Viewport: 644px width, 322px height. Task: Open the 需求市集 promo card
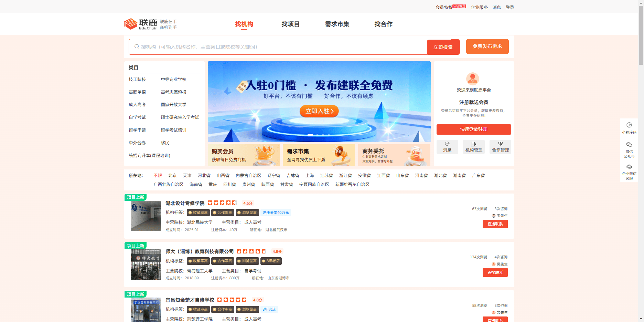tap(319, 155)
